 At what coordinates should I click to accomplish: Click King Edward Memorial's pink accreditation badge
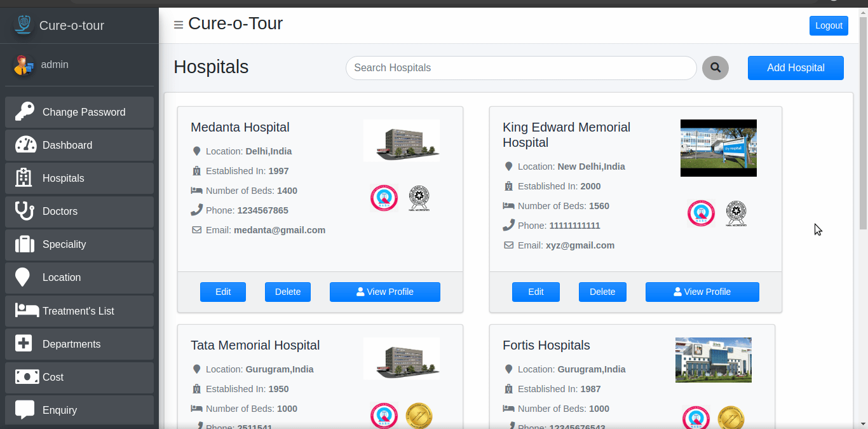pos(701,214)
